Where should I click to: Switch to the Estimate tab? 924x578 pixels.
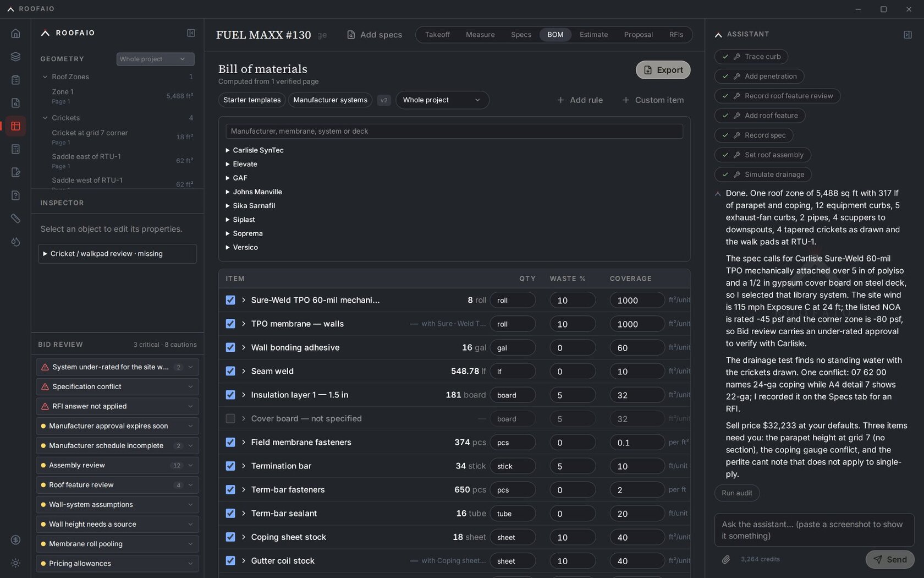pos(593,35)
